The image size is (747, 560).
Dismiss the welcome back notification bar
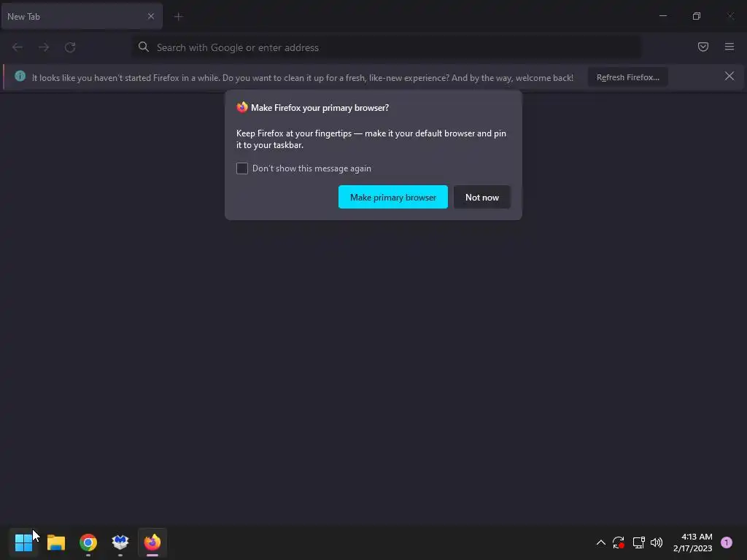point(729,76)
